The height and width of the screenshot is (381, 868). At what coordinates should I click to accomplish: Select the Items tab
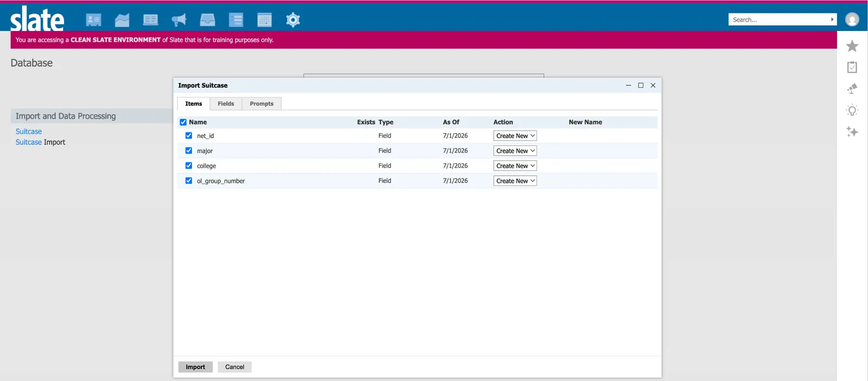pyautogui.click(x=194, y=104)
